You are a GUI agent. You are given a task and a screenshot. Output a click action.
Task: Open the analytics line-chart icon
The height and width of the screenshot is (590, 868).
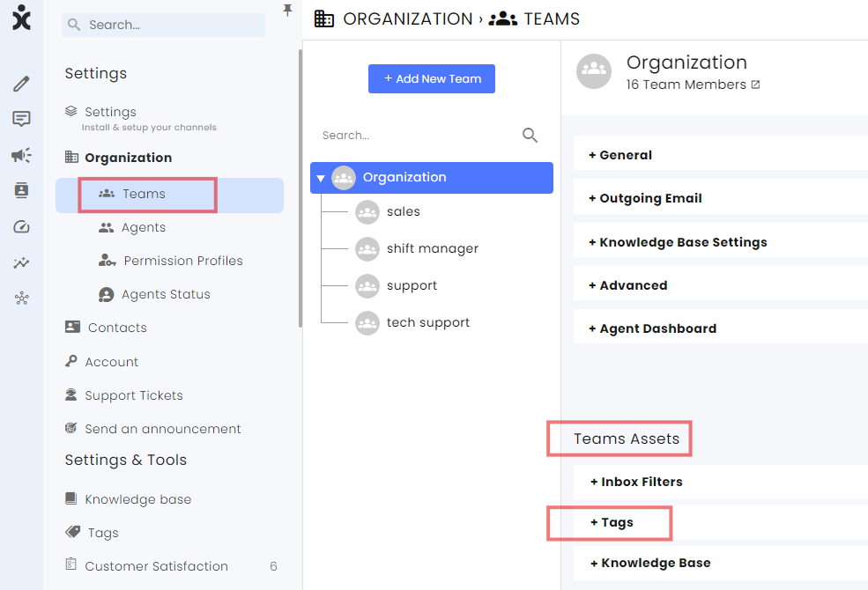21,262
